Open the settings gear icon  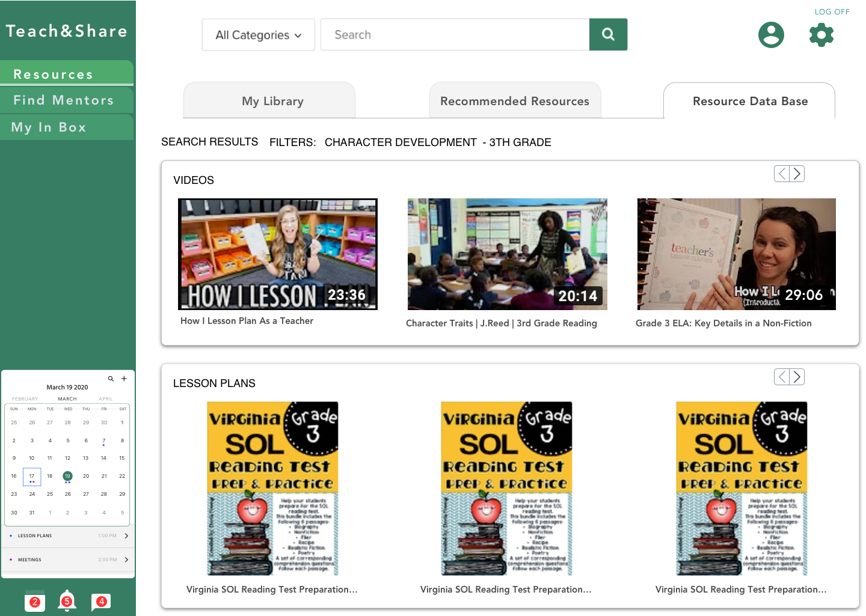[821, 35]
